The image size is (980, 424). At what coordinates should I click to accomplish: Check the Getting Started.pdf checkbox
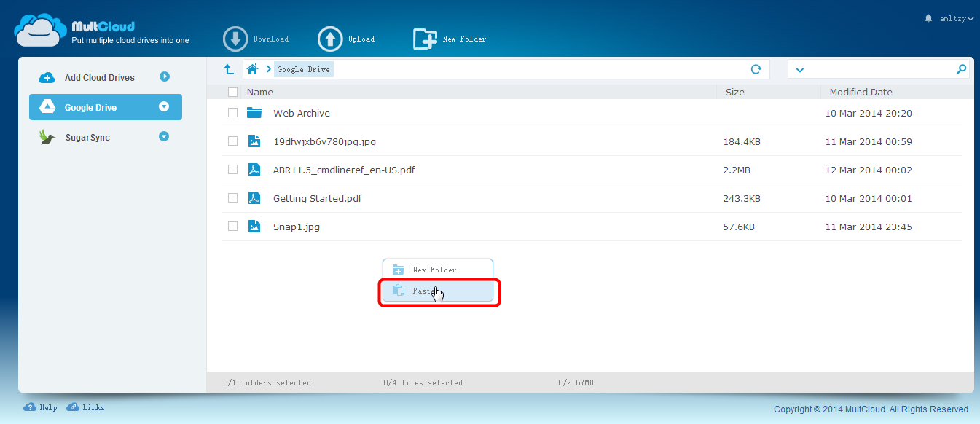(232, 198)
